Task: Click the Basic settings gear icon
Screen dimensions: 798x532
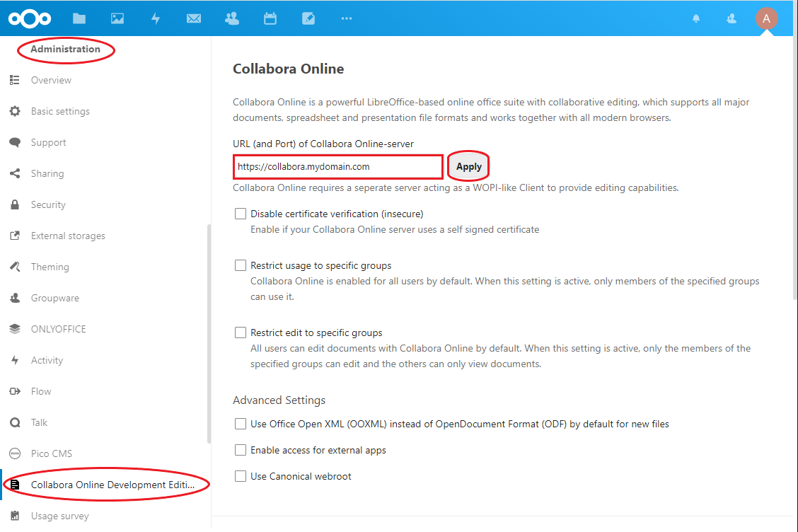Action: tap(15, 111)
